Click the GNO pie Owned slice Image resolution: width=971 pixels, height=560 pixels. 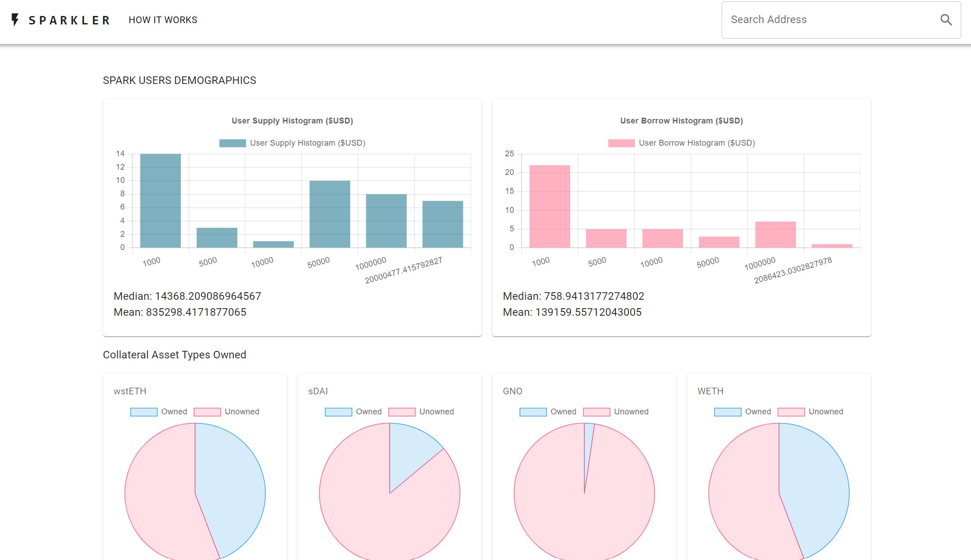click(x=588, y=444)
